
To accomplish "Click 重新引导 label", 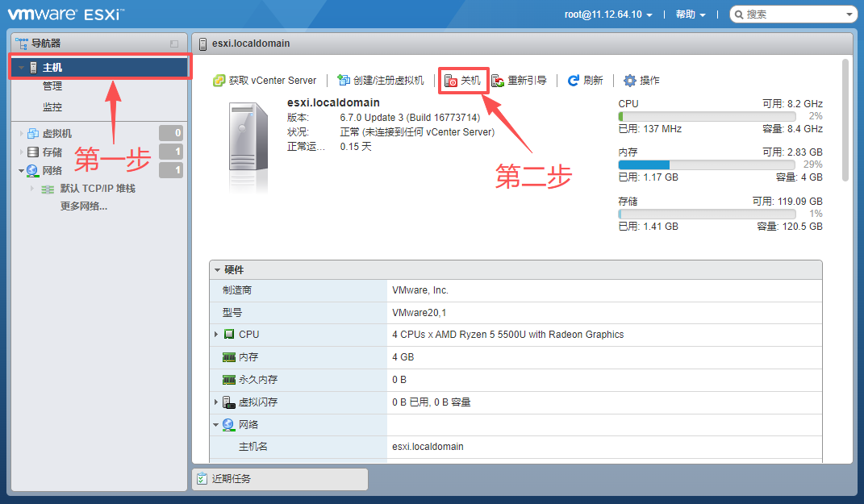I will (x=528, y=81).
